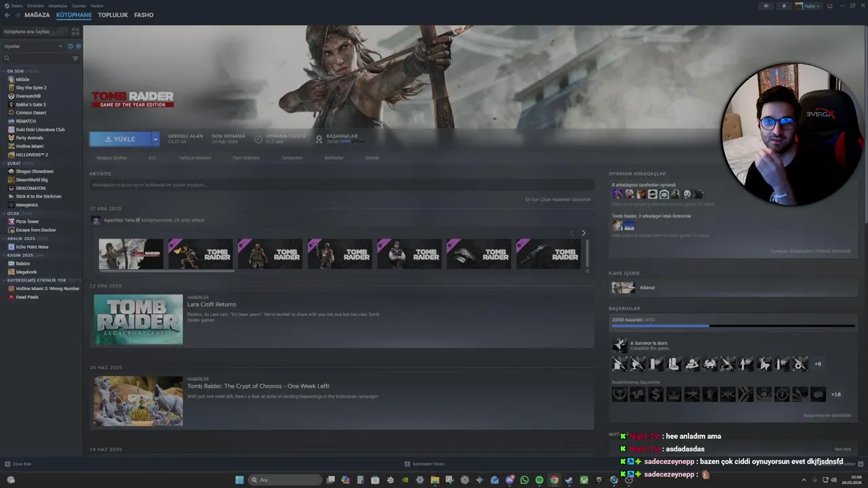Collapse the OCAK category
The image size is (868, 488).
coord(4,213)
